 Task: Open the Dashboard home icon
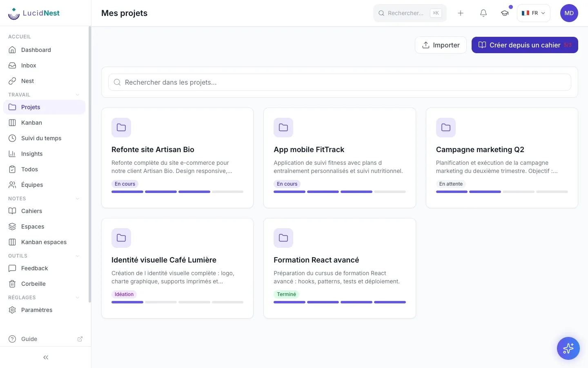(12, 50)
